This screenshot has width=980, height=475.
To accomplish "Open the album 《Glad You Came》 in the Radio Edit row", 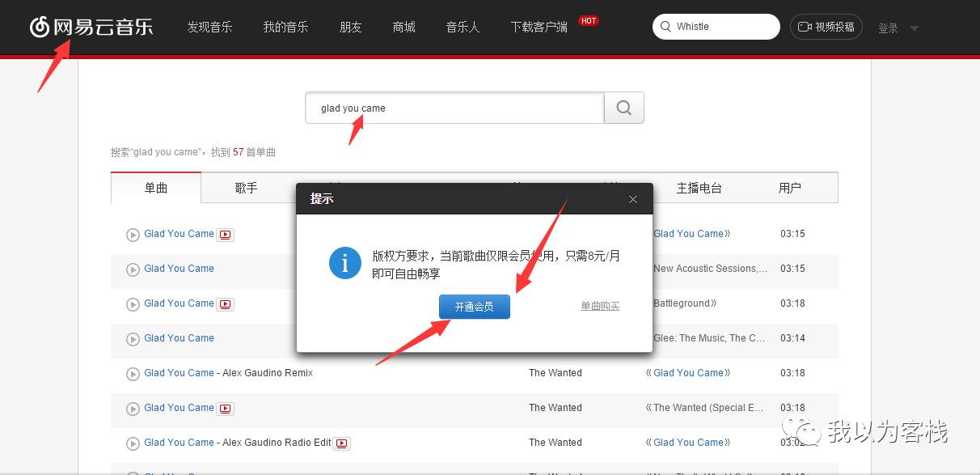I will point(688,443).
